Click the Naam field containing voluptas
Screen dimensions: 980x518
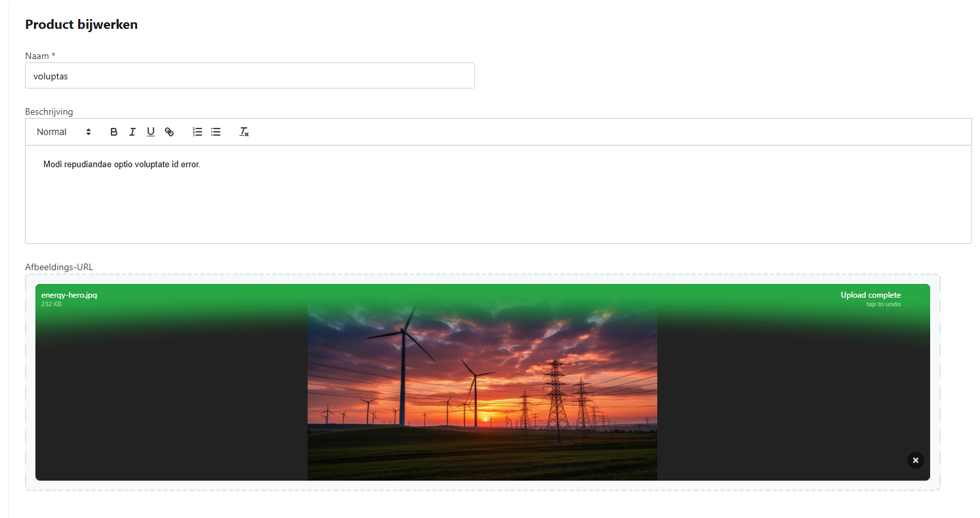pyautogui.click(x=249, y=76)
